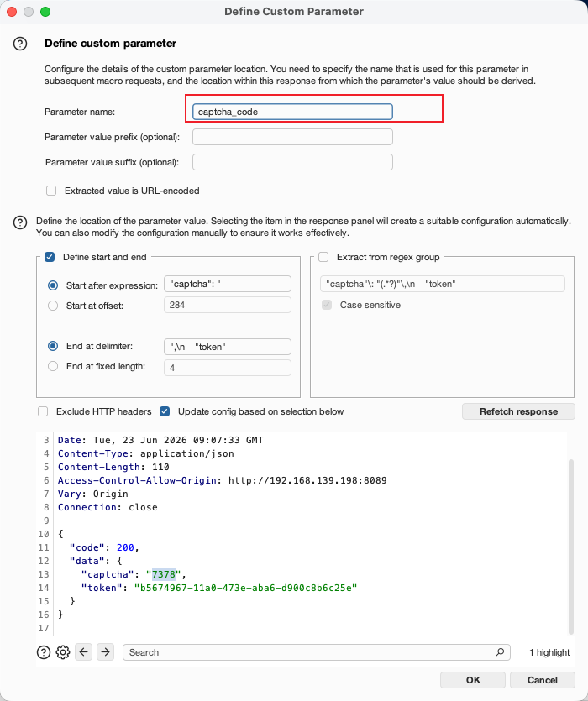Enable Exclude HTTP headers
This screenshot has width=588, height=701.
pyautogui.click(x=43, y=411)
